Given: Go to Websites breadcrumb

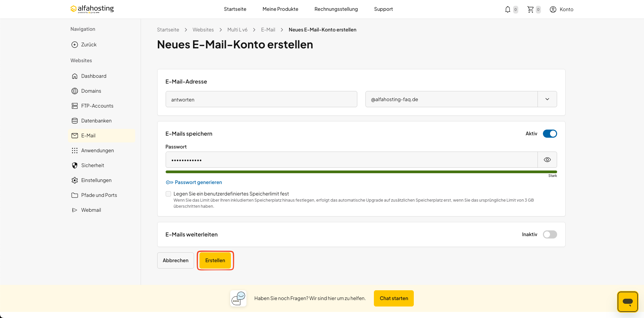Looking at the screenshot, I should coord(203,30).
